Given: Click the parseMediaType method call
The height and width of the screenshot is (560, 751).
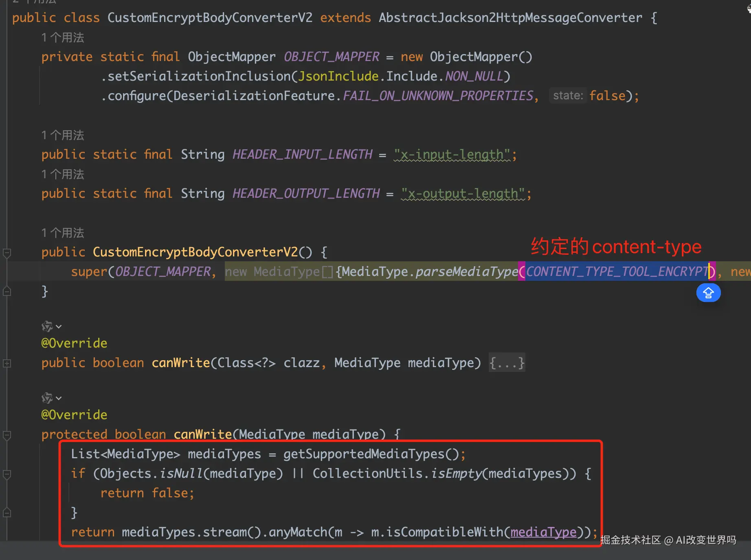Looking at the screenshot, I should pyautogui.click(x=467, y=271).
